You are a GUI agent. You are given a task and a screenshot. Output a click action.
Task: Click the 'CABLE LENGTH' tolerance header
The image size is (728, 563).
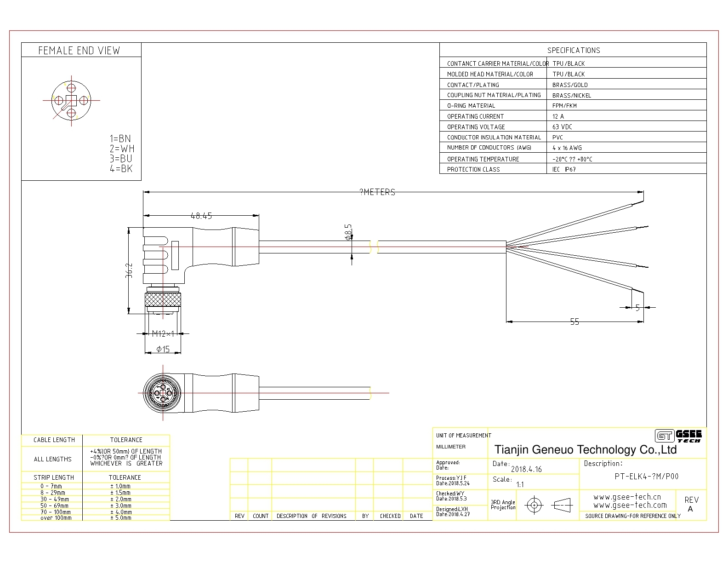[x=54, y=440]
